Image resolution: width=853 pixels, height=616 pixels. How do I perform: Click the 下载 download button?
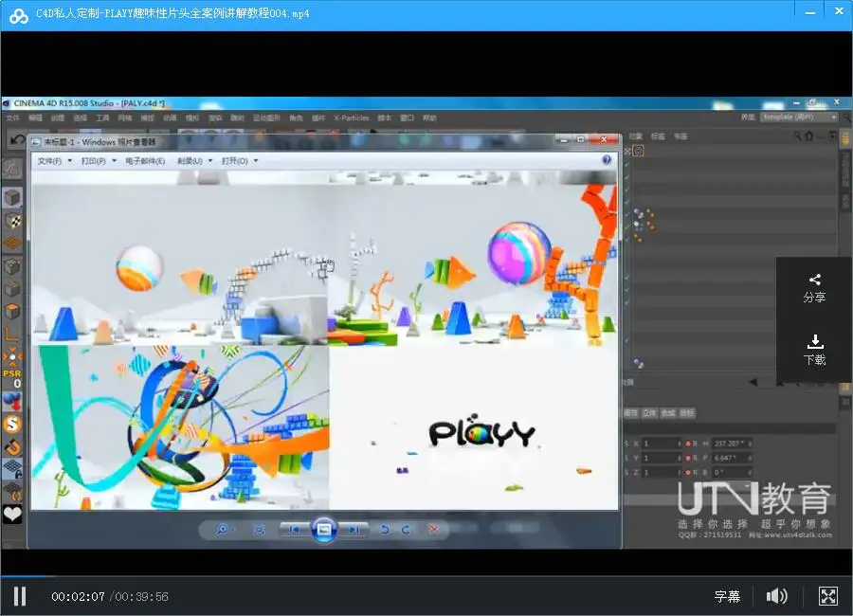click(x=814, y=351)
